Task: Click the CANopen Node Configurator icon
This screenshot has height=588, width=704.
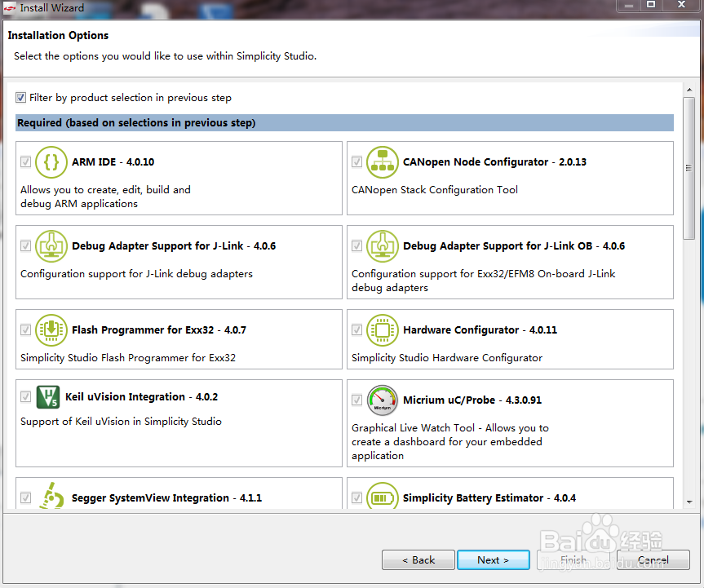Action: [x=383, y=162]
